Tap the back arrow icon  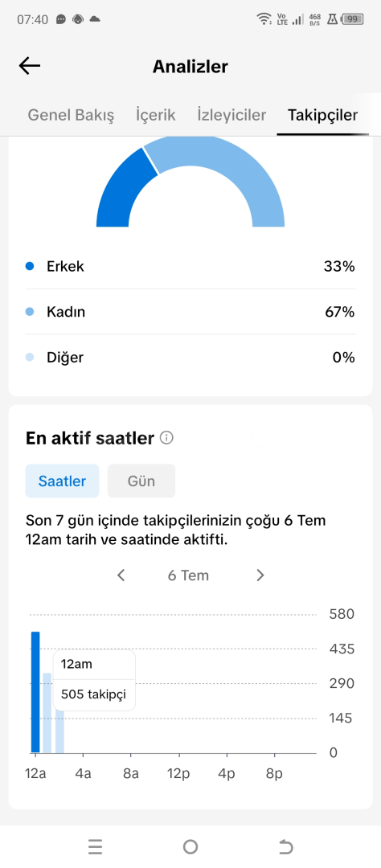click(x=30, y=67)
